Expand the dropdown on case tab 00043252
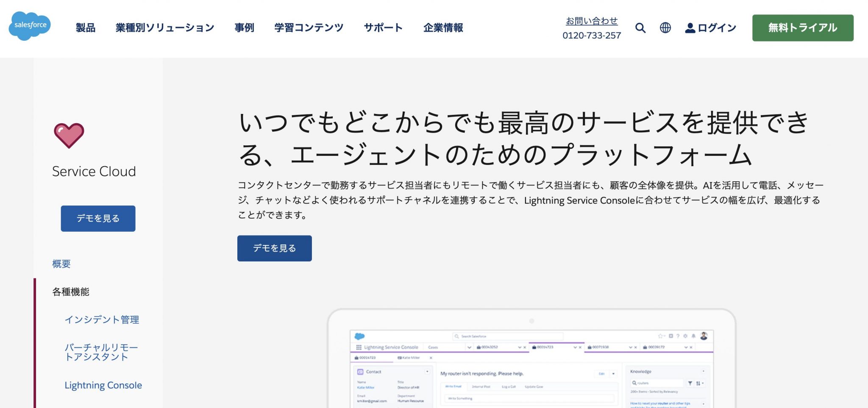Viewport: 868px width, 408px height. point(519,347)
